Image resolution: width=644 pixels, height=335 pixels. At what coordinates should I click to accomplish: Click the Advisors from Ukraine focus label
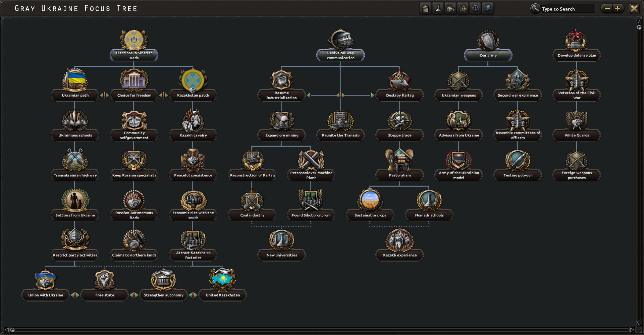pos(459,135)
